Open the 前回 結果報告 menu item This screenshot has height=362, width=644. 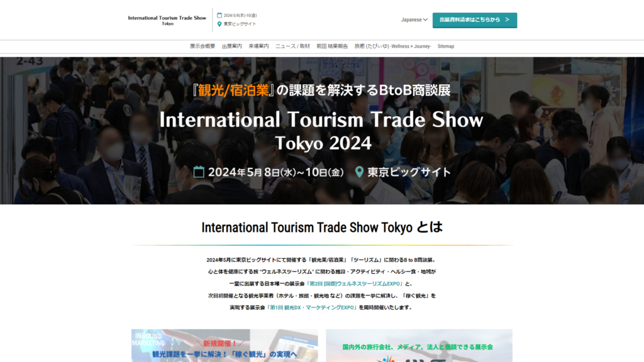click(x=332, y=47)
